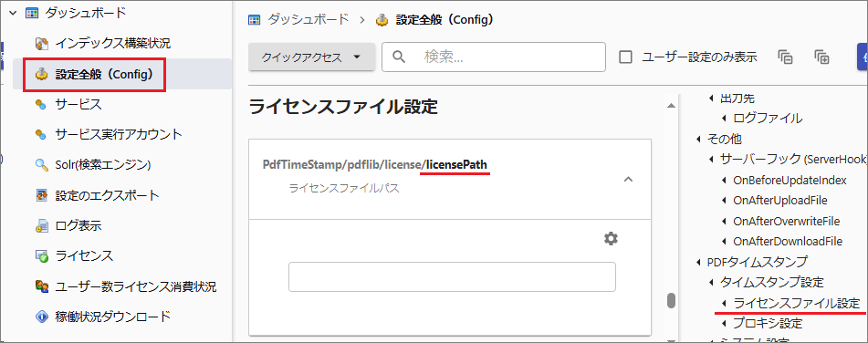
Task: Select OnBeforeUpdateIndex outline item
Action: coord(790,181)
